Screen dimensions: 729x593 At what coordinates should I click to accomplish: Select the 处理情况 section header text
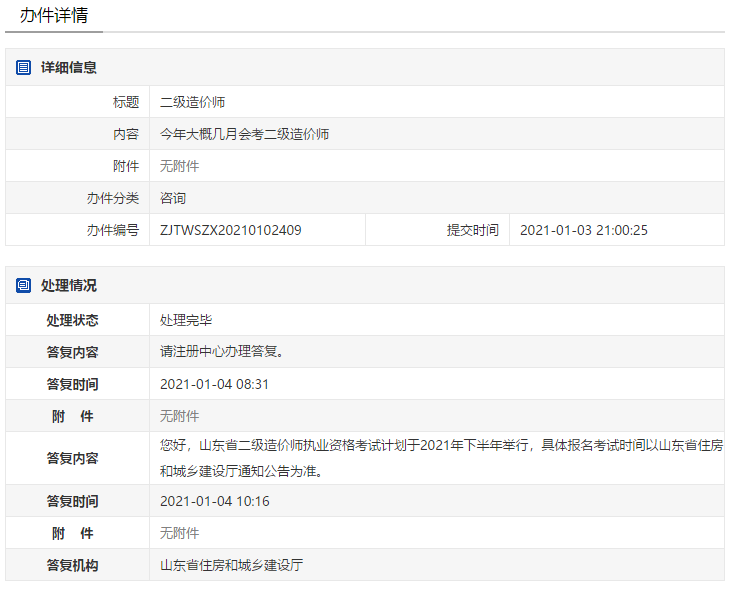point(69,286)
